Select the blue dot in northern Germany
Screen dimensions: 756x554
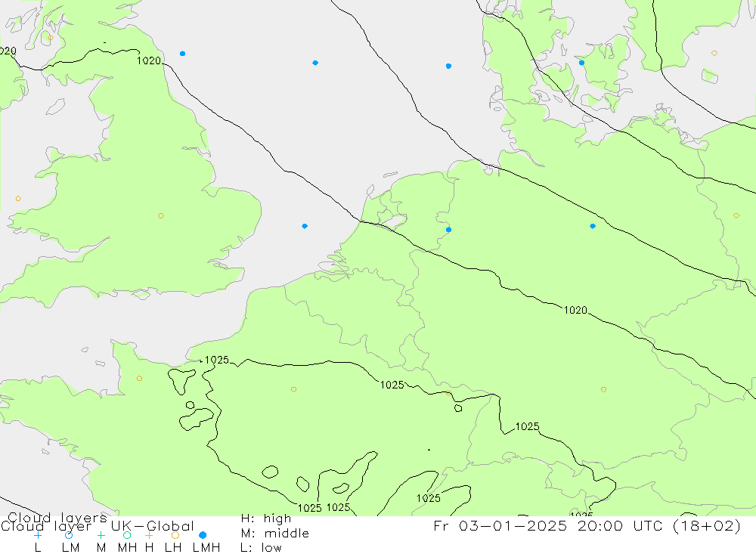593,226
